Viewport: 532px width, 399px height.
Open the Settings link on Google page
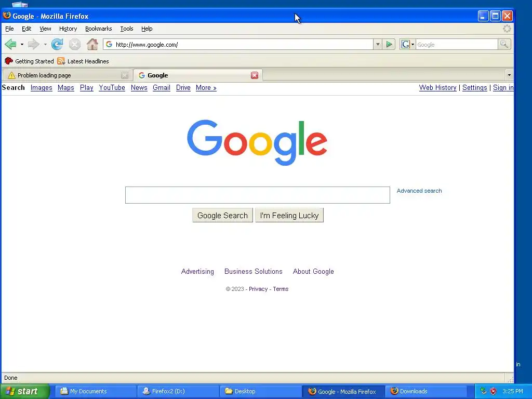tap(475, 87)
